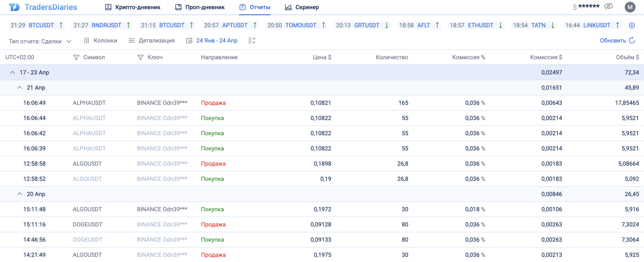This screenshot has width=644, height=262.
Task: Collapse the 17 - 23 Апр week group
Action: click(x=13, y=72)
